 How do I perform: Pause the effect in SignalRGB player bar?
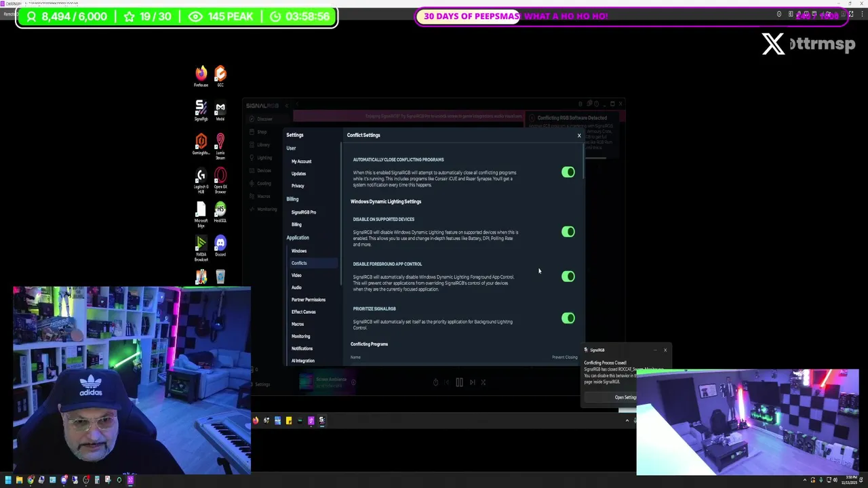pyautogui.click(x=459, y=382)
